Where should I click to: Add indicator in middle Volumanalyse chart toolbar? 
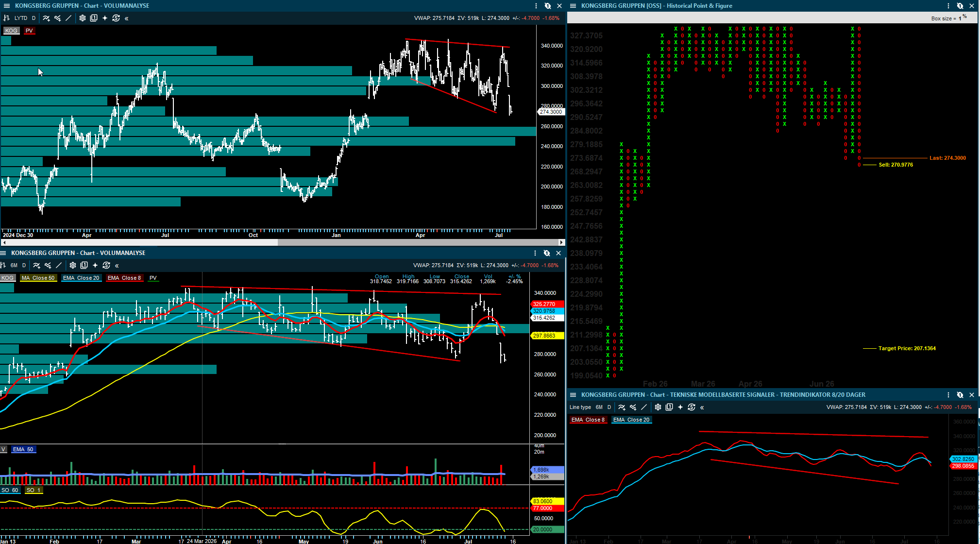click(36, 265)
